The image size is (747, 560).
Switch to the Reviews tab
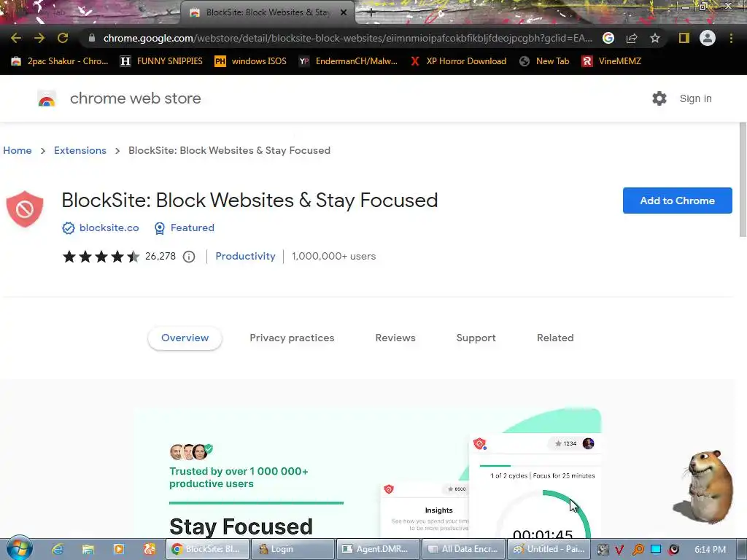[x=395, y=338]
